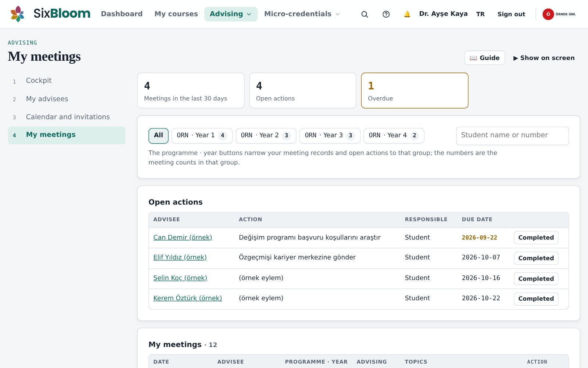The image size is (588, 368).
Task: Click Meetings in the last 30 days card
Action: point(191,91)
